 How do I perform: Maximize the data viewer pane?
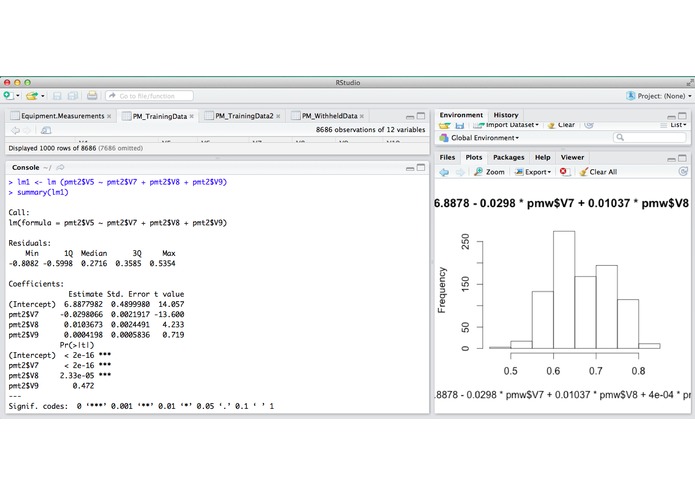[x=421, y=116]
